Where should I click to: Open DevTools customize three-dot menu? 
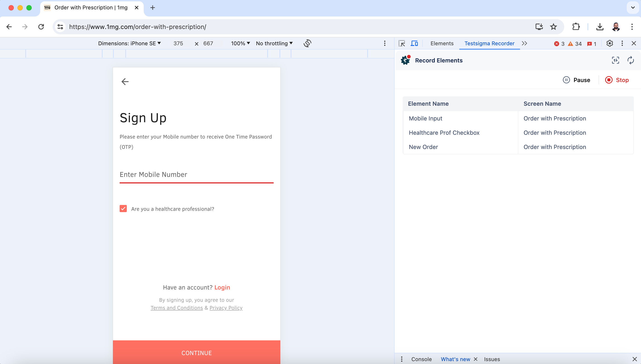click(x=622, y=43)
